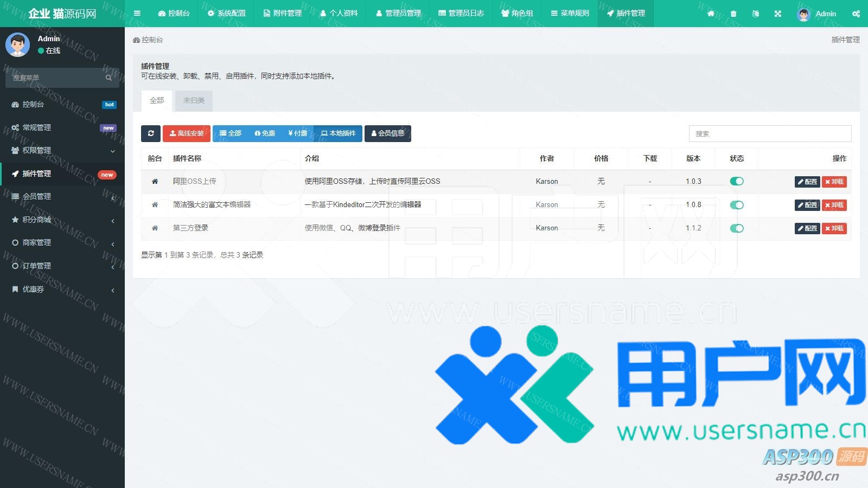Click the search magnifier in sidebar
Screen dimensions: 868x488
[108, 78]
